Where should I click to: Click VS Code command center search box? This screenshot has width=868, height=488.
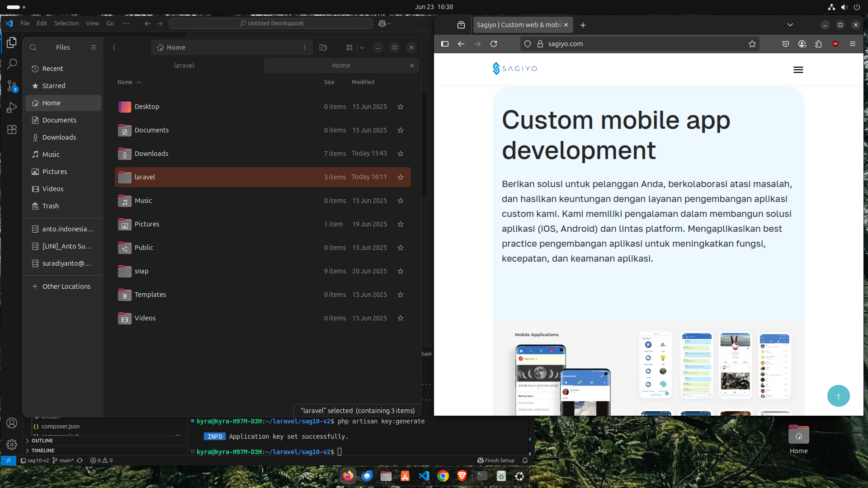click(271, 23)
